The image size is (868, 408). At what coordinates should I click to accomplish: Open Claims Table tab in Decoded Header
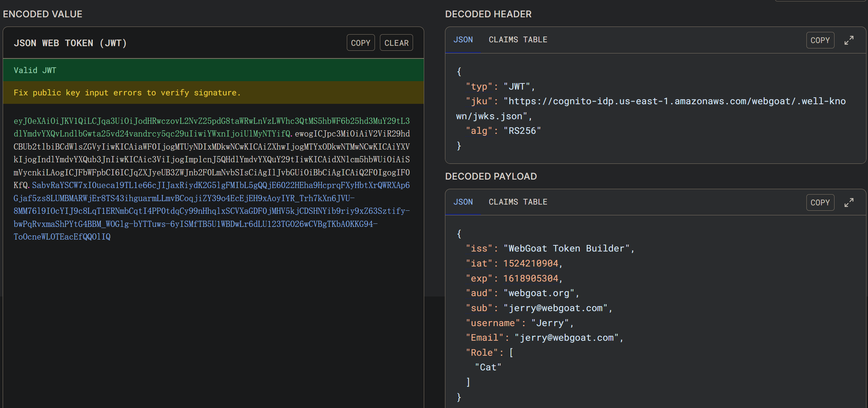(518, 40)
